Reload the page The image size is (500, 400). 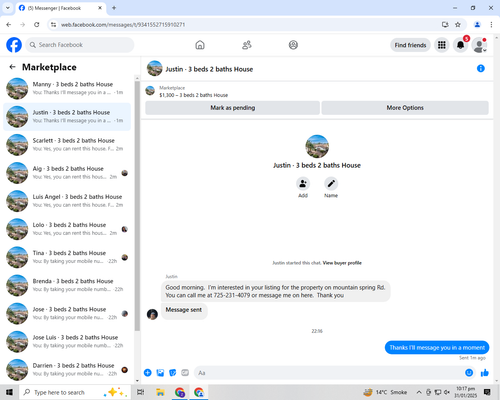click(37, 24)
